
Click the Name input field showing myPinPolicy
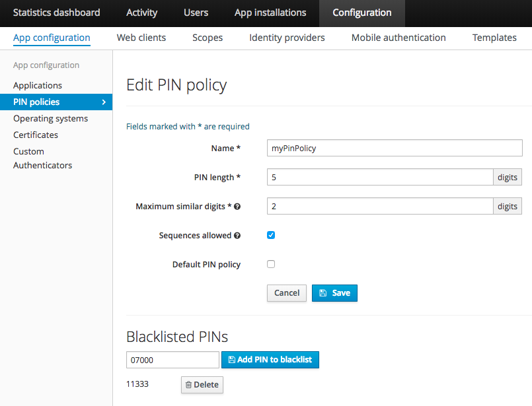[394, 148]
